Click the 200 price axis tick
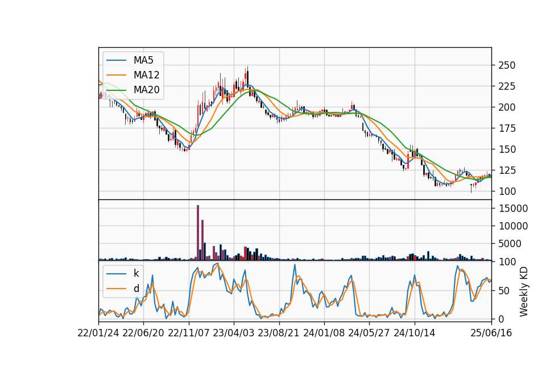Image resolution: width=546 pixels, height=392 pixels. 507,107
